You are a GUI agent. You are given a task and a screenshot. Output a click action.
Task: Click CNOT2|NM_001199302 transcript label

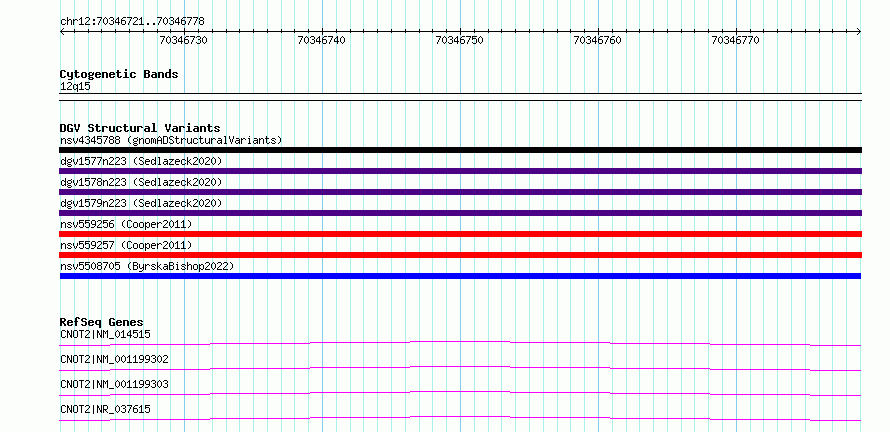coord(114,359)
